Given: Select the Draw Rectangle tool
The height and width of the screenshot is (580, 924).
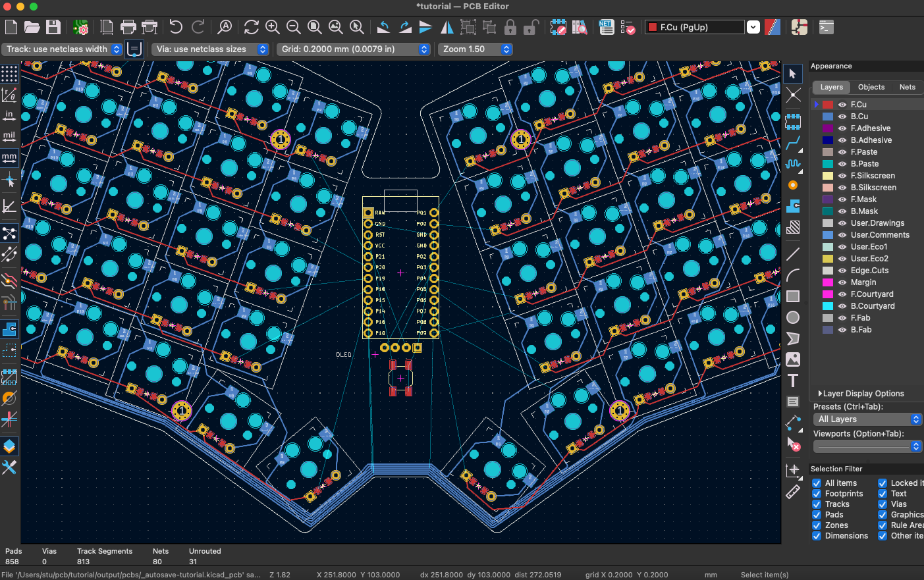Looking at the screenshot, I should pyautogui.click(x=793, y=296).
